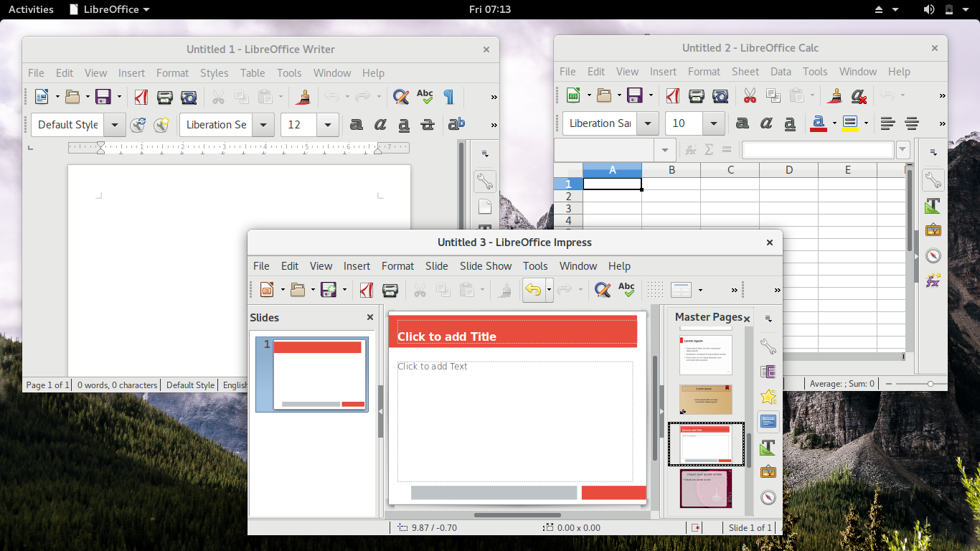Open the Slide Transition panel in Impress
The image size is (980, 551).
768,372
